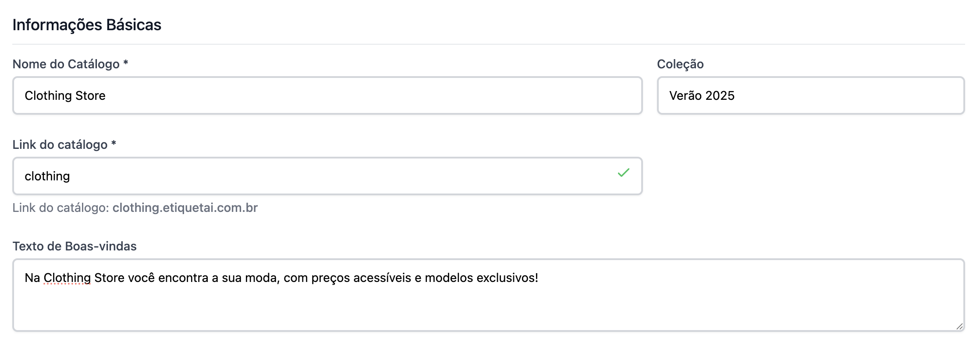Focus the Coleção input field
Viewport: 980px width, 345px height.
pyautogui.click(x=810, y=95)
